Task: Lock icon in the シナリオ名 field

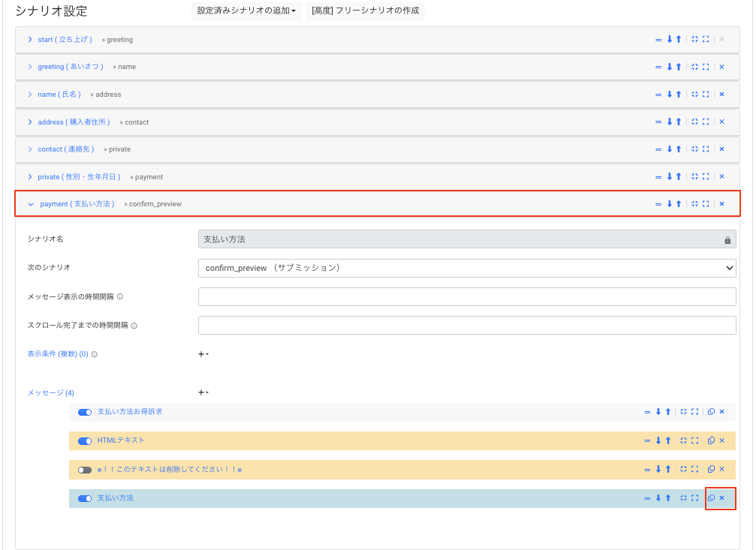Action: pos(727,240)
